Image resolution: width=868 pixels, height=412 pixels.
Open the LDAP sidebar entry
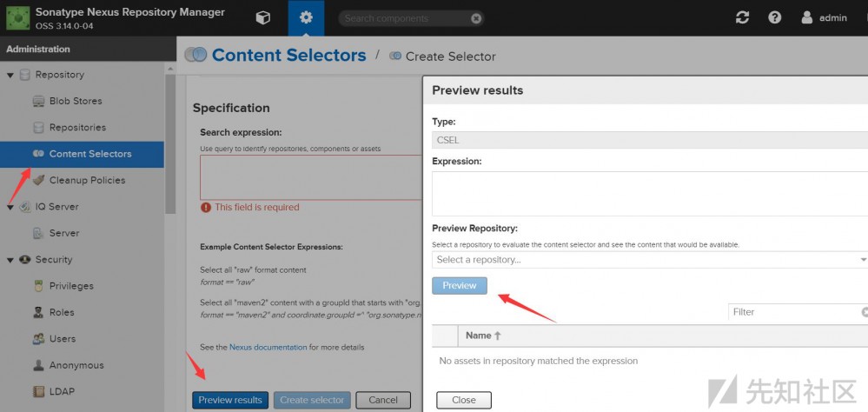point(62,391)
